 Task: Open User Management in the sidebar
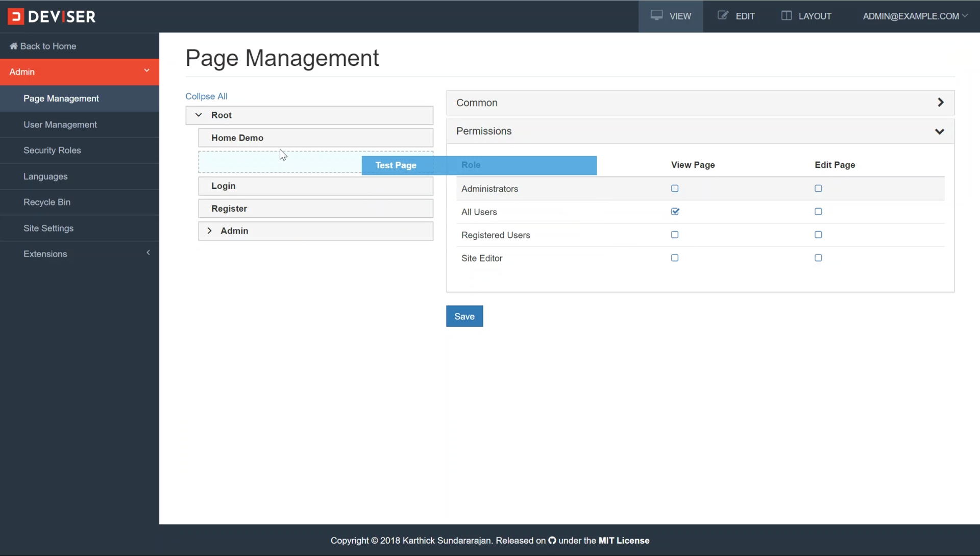click(x=60, y=124)
